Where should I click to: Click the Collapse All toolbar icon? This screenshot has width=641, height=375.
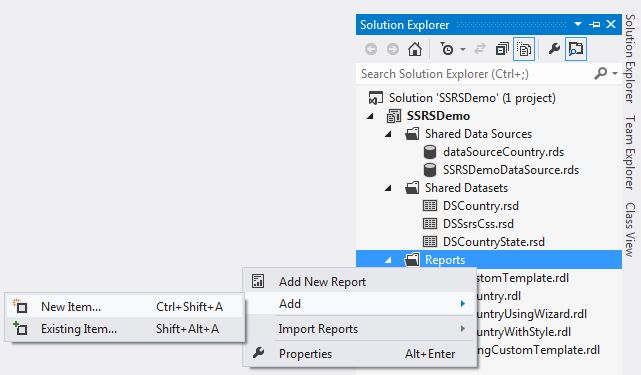(502, 49)
